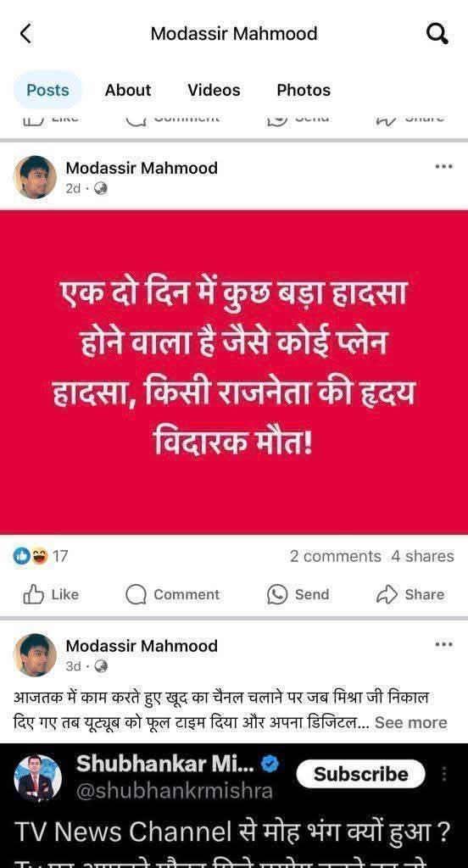Switch to the About tab
This screenshot has height=868, width=468.
click(128, 90)
